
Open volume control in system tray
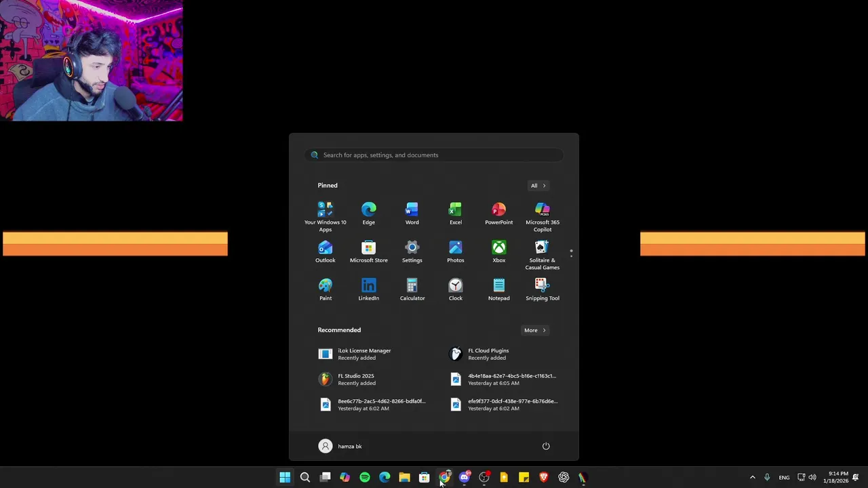[x=812, y=477]
